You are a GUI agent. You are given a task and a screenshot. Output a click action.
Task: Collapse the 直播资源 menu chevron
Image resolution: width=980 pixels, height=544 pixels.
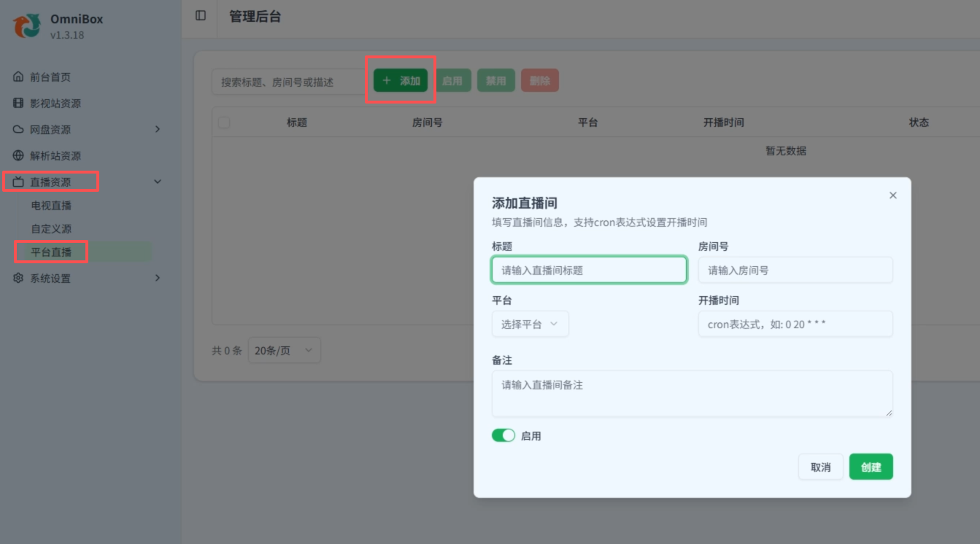(x=158, y=182)
